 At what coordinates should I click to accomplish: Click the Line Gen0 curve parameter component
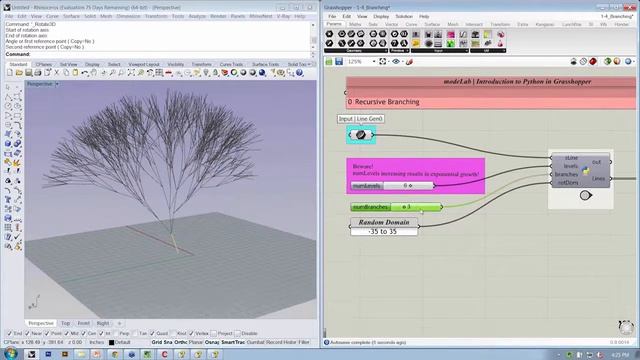(x=361, y=135)
